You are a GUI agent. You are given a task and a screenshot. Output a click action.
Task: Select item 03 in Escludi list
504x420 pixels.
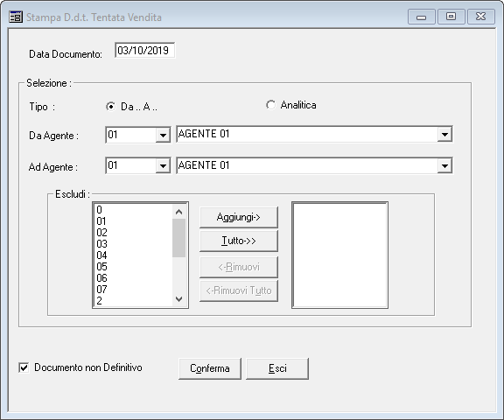[x=134, y=244]
